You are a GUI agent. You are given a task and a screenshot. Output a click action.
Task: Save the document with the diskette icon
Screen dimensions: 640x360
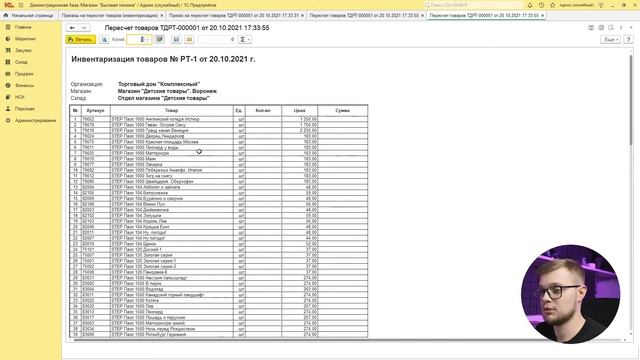(x=176, y=40)
